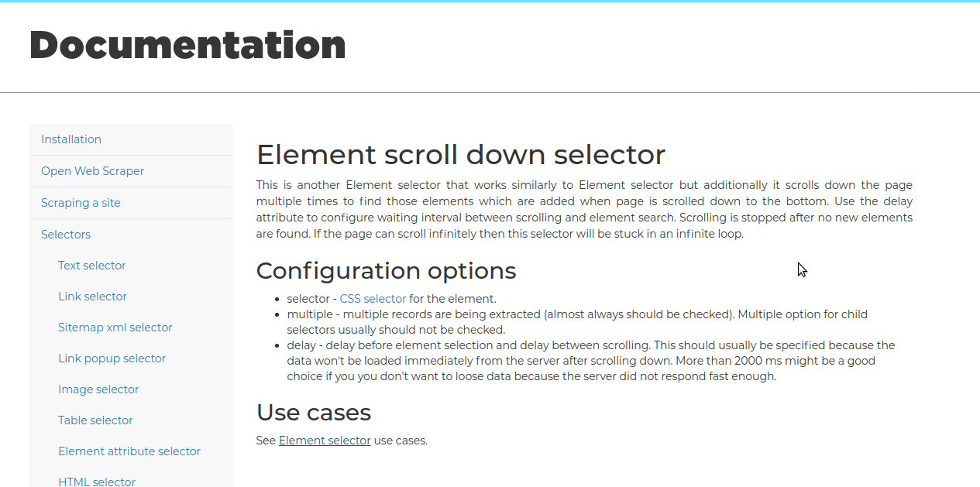The height and width of the screenshot is (487, 980).
Task: View the Table selector page
Action: coord(95,420)
